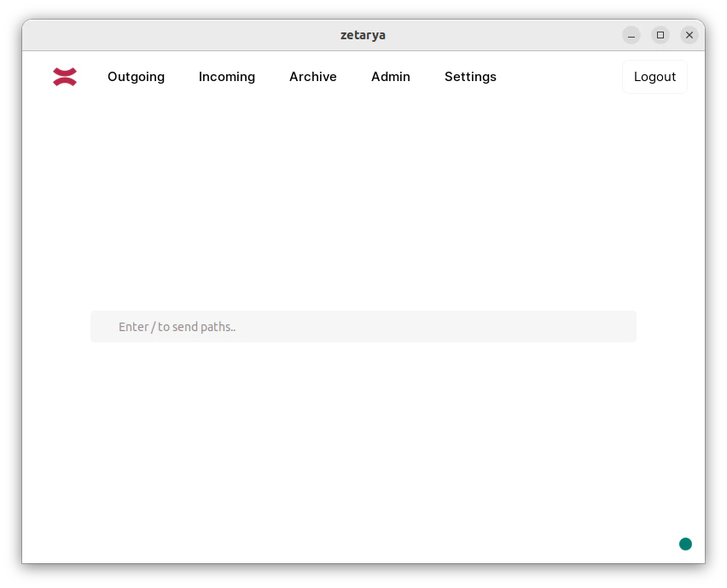Close the zetarya window
The width and height of the screenshot is (727, 588).
(689, 35)
